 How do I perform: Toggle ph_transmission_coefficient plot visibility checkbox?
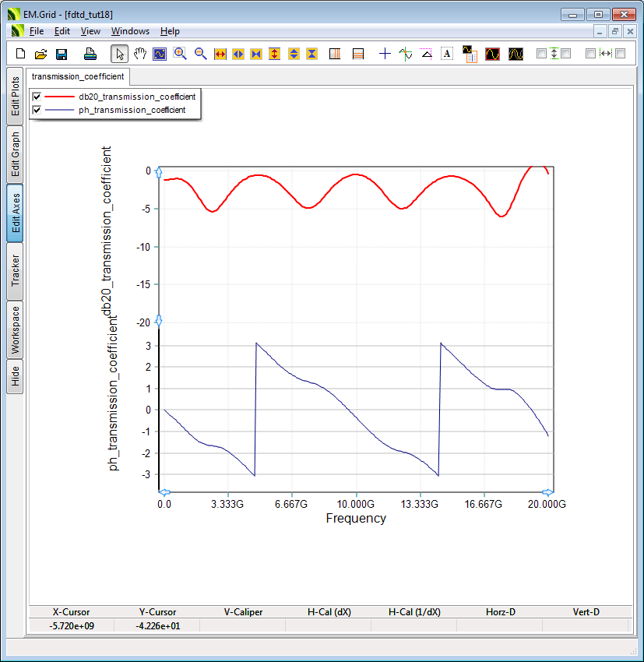pyautogui.click(x=37, y=110)
